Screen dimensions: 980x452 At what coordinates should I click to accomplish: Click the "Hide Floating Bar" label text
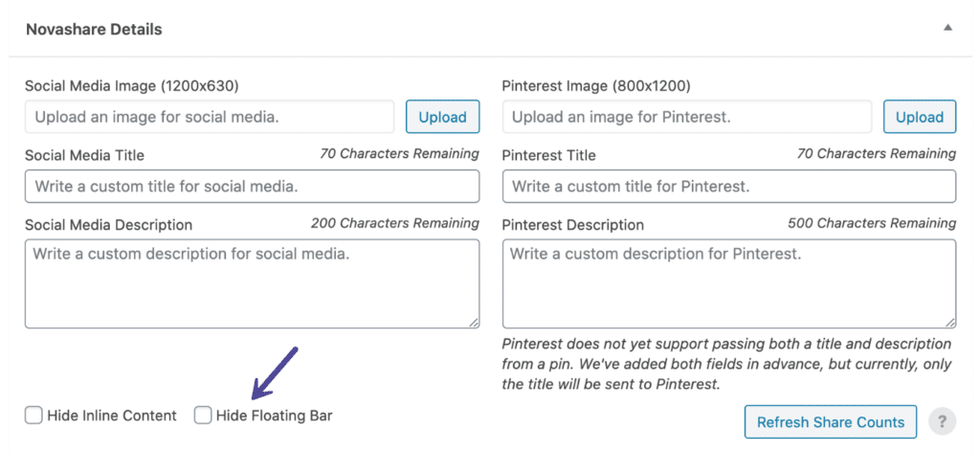tap(275, 415)
